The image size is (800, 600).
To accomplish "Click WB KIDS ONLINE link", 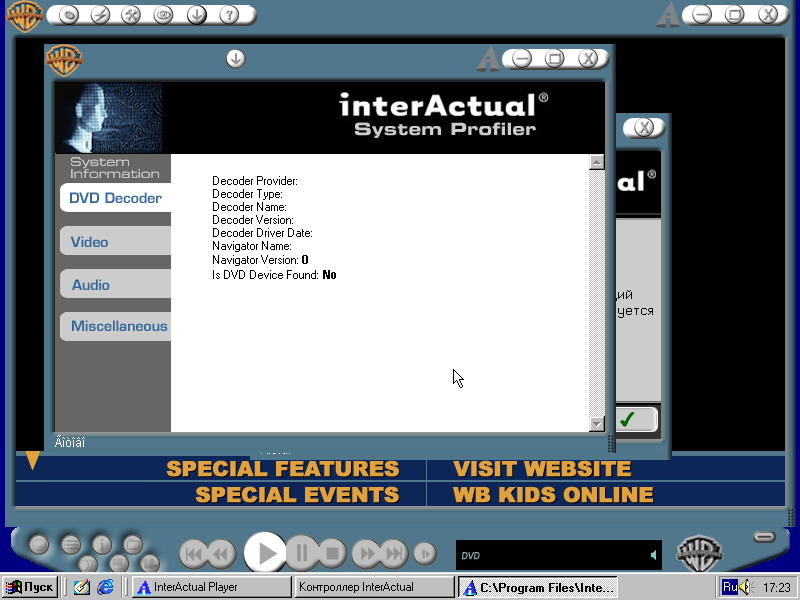I will [553, 495].
